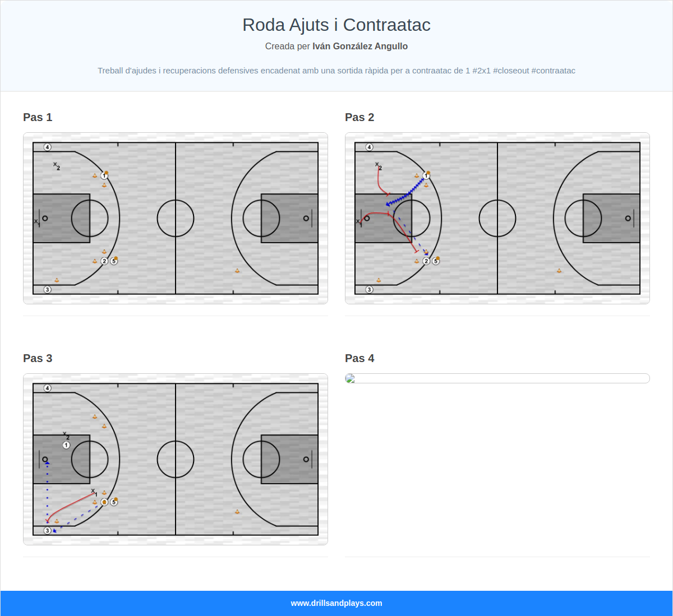
Task: Click the right basket in Pas 1 court
Action: pos(306,218)
